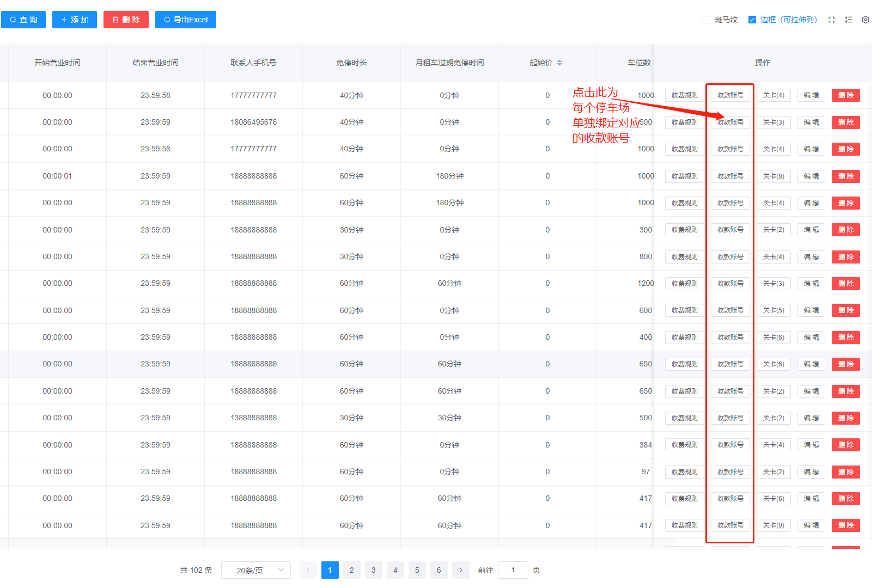Open 收款账号 in the first row
Screen dimensions: 883x588
click(730, 95)
